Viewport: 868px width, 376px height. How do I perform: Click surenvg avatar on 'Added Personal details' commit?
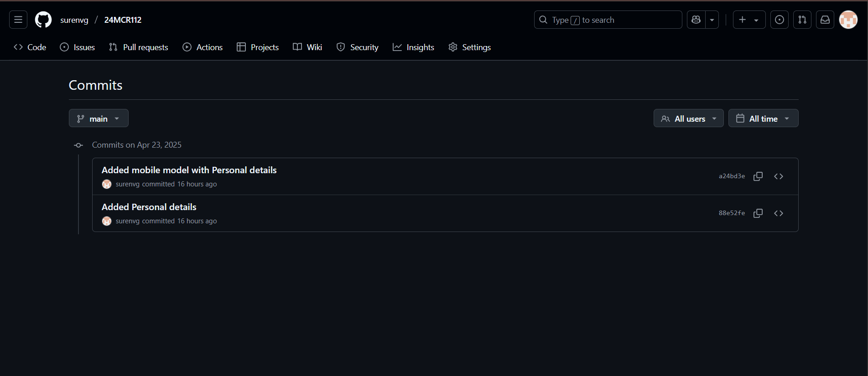[x=107, y=221]
